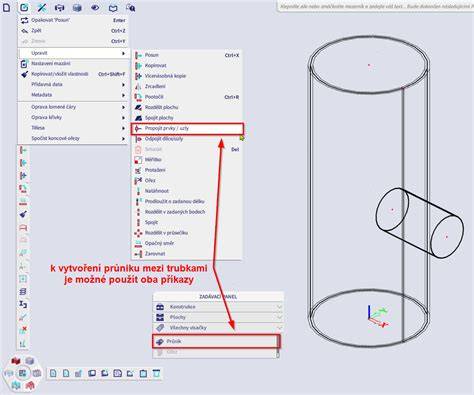
Task: Select Kopírovat/vložit vlastnosti entry
Action: click(x=73, y=74)
